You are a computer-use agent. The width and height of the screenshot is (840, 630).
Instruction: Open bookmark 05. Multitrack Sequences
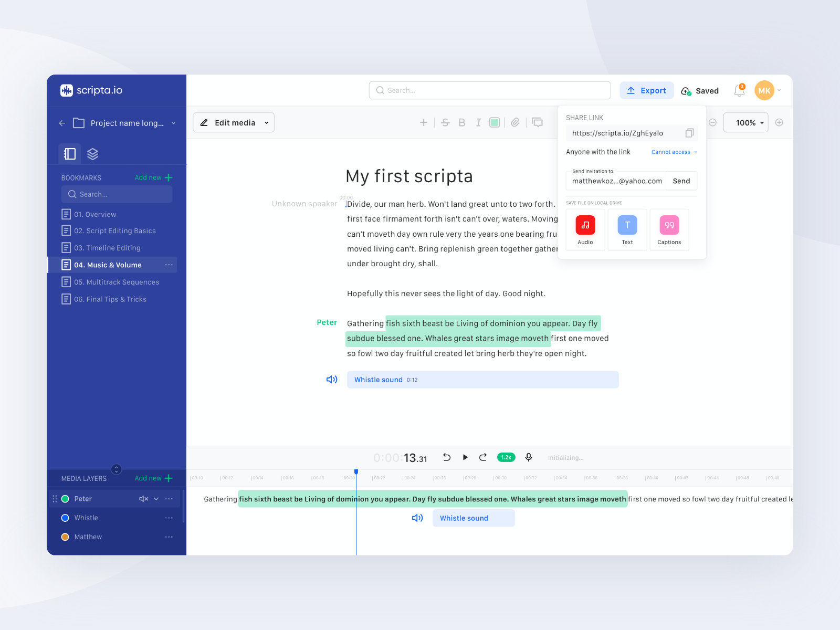tap(110, 282)
